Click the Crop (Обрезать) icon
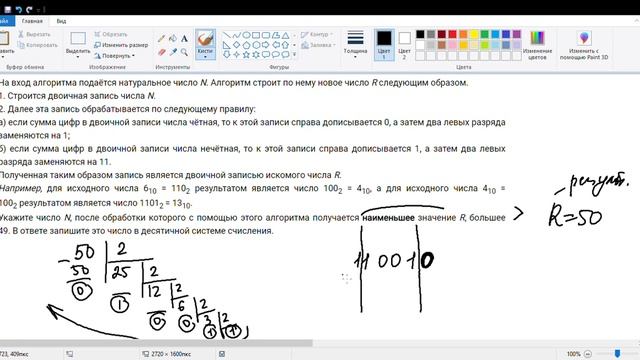640x360 pixels. [97, 34]
